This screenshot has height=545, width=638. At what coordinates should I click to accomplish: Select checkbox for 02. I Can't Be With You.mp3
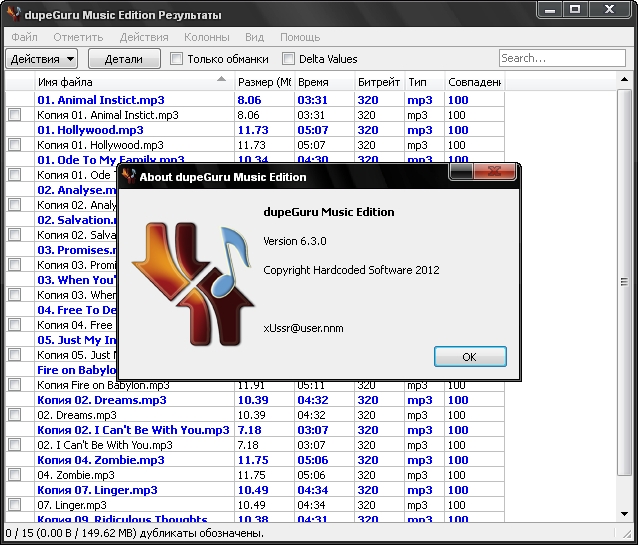click(x=15, y=444)
